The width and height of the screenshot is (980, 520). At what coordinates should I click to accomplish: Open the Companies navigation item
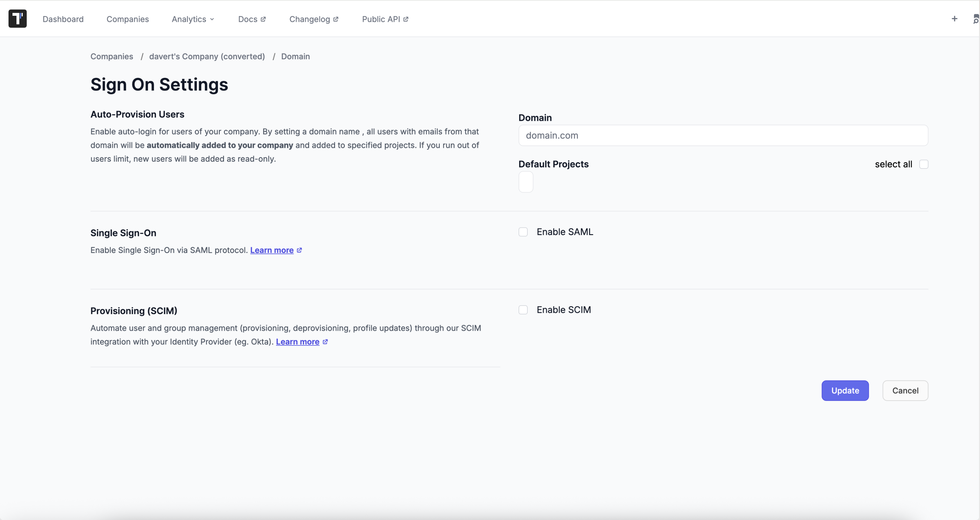tap(127, 19)
